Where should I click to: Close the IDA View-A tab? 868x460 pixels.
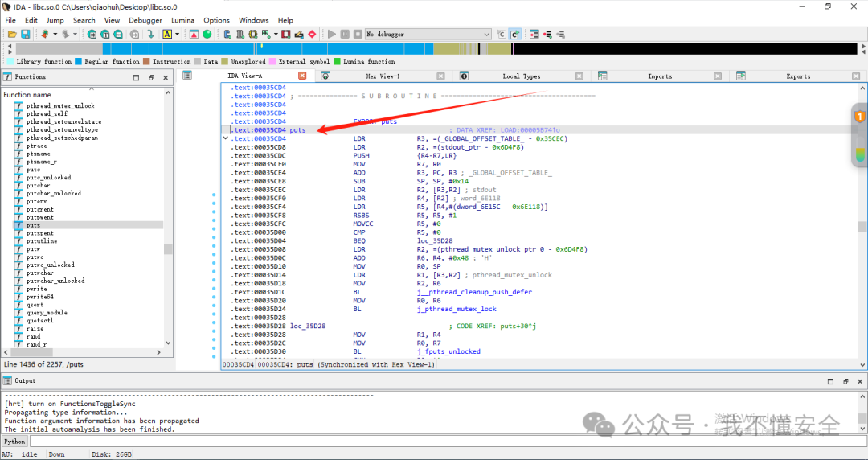point(302,76)
